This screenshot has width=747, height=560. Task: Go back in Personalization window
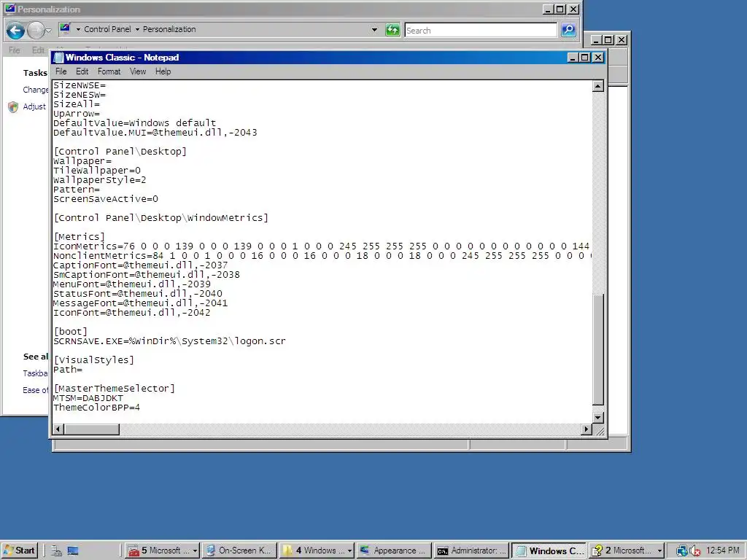(15, 31)
